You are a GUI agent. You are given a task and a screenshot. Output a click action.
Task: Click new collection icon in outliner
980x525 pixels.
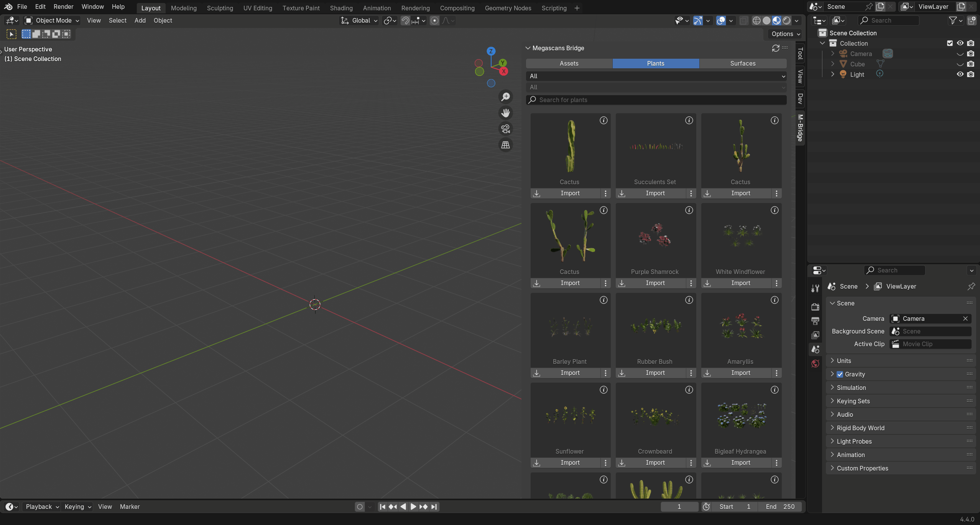pos(972,21)
